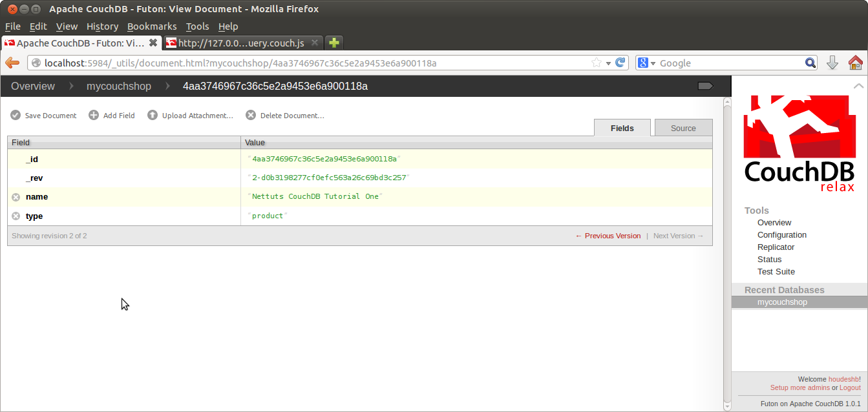
Task: Click Upload Attachment button
Action: pyautogui.click(x=190, y=115)
